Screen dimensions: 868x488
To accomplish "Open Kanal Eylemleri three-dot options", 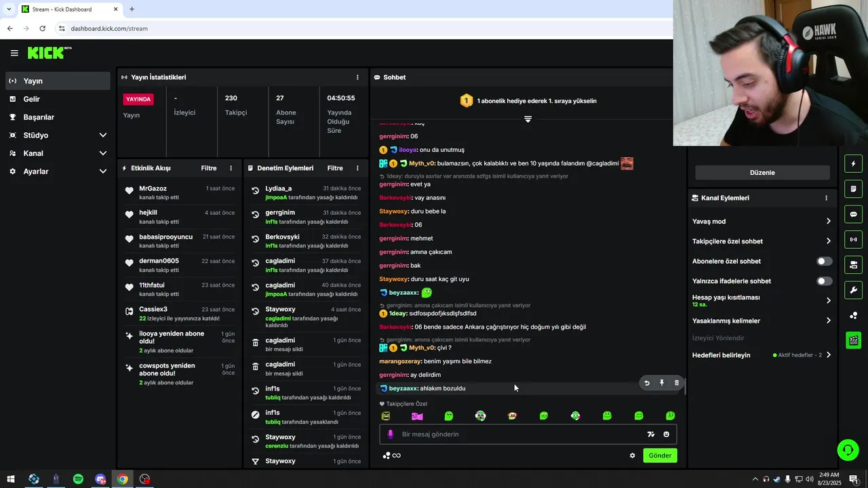I will (x=826, y=198).
